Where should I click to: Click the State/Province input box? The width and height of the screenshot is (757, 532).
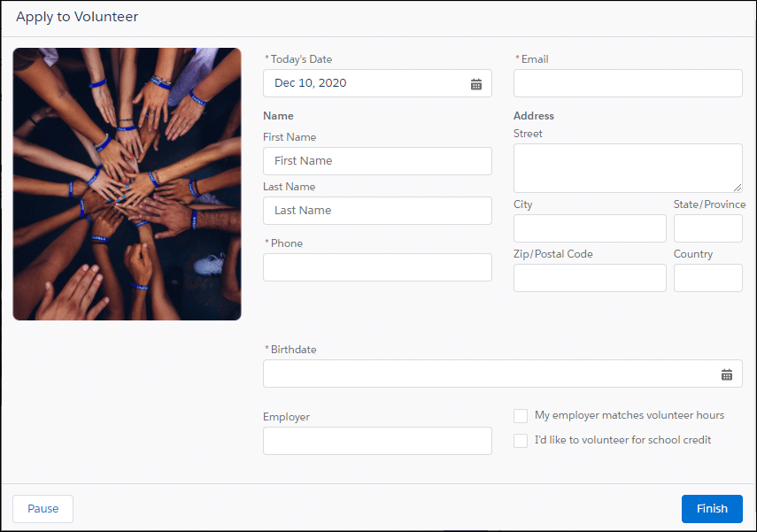click(x=707, y=228)
